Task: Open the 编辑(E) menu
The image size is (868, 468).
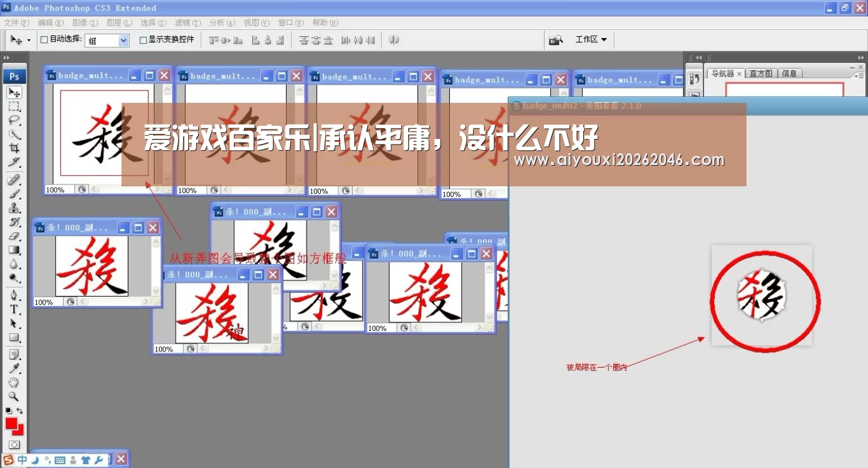Action: coord(50,23)
